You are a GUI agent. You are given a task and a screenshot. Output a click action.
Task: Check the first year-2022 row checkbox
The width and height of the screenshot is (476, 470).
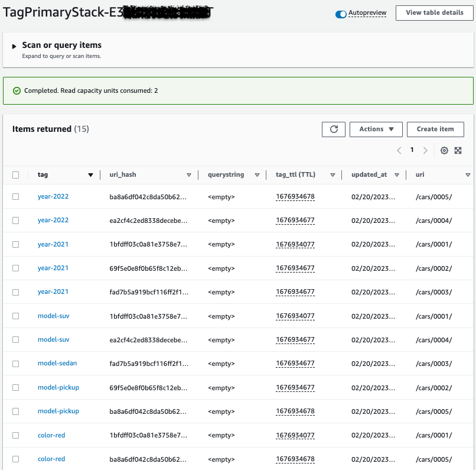click(16, 196)
